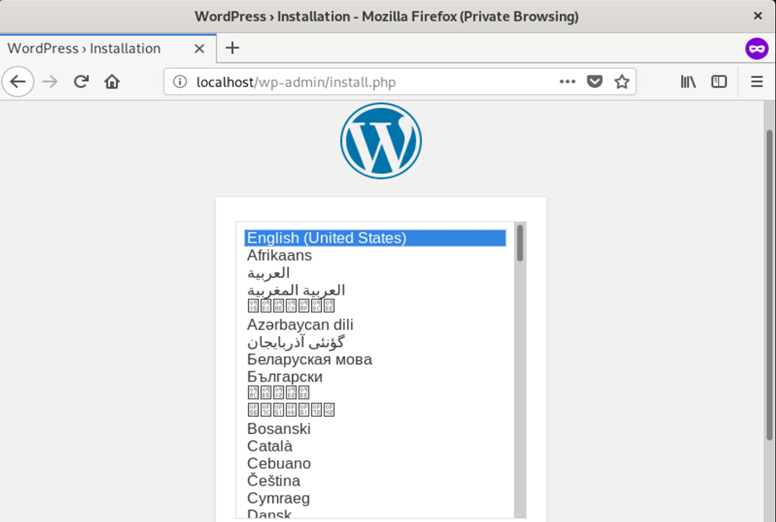
Task: Show site information icon in address bar
Action: pos(180,82)
